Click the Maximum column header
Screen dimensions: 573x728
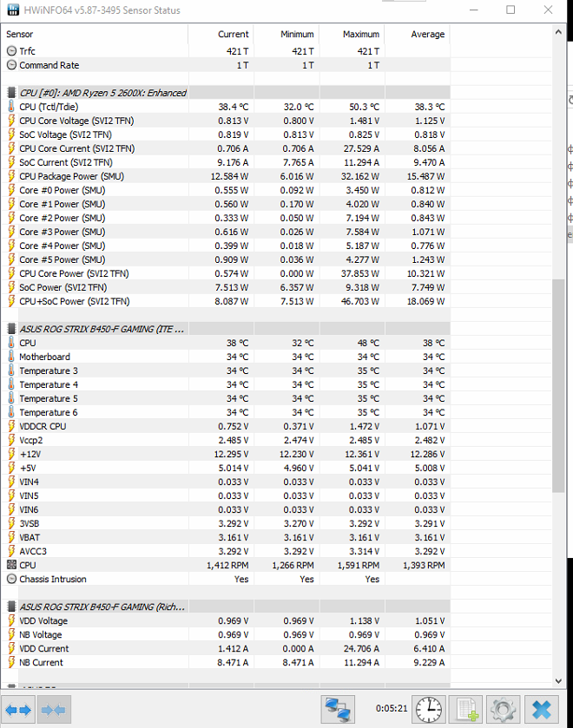click(352, 34)
